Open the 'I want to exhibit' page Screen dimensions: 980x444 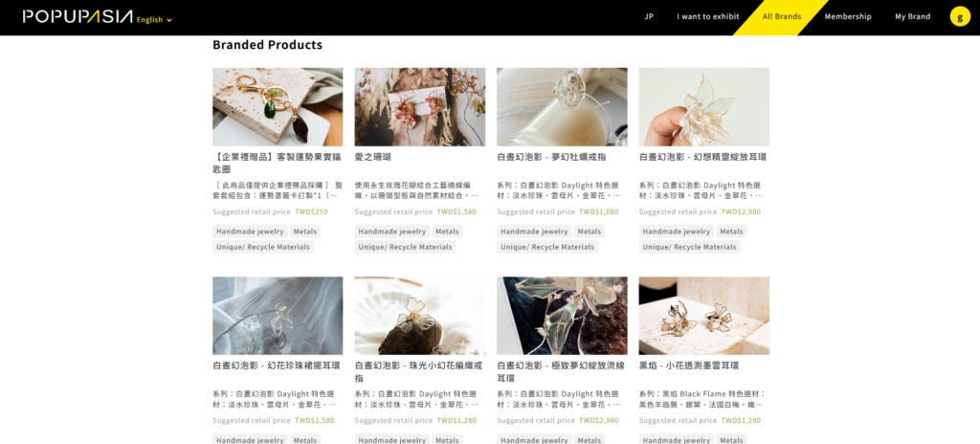[x=707, y=17]
